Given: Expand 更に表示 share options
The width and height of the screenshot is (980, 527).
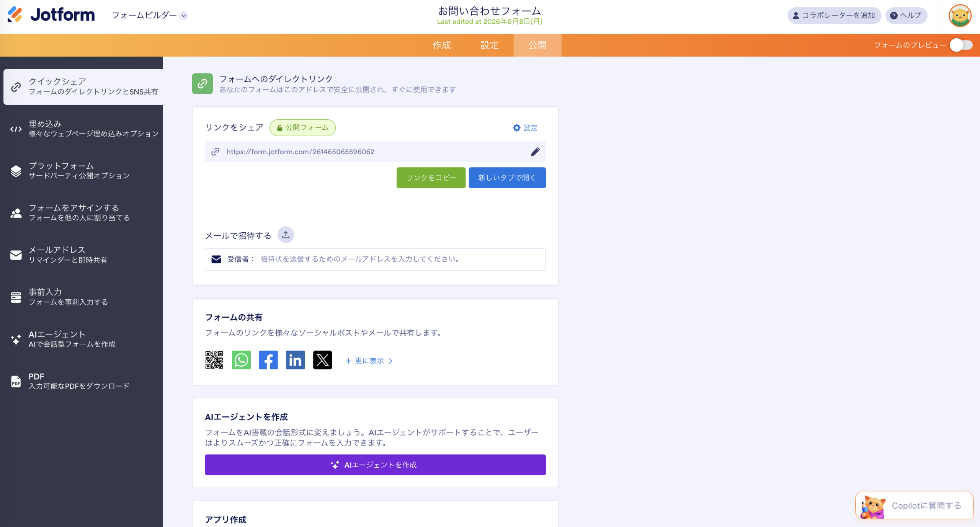Looking at the screenshot, I should 369,361.
